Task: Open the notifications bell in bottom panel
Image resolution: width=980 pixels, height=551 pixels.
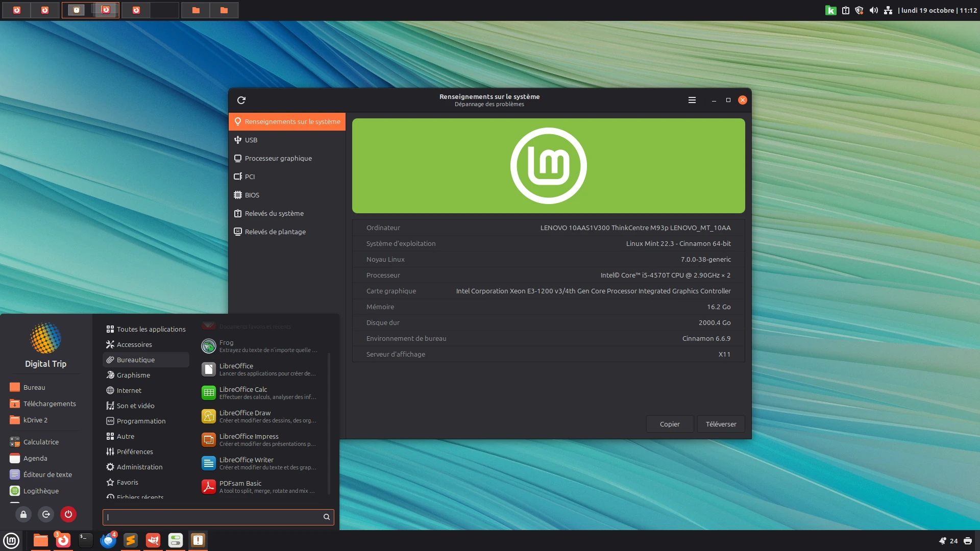Action: click(x=942, y=541)
